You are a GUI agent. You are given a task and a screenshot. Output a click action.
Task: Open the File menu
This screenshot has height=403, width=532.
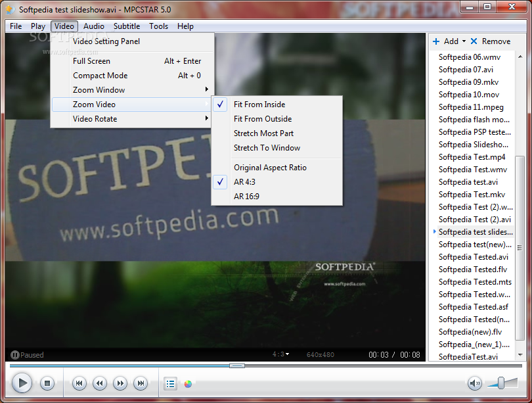(x=16, y=26)
